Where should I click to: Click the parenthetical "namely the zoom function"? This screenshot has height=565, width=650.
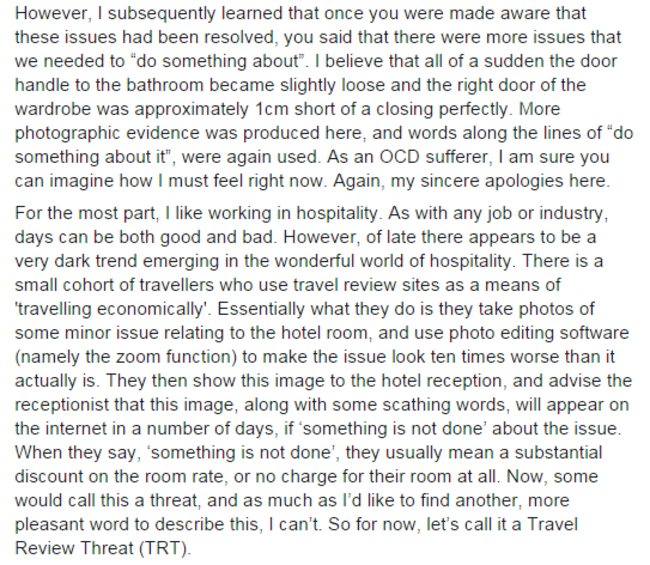(126, 357)
